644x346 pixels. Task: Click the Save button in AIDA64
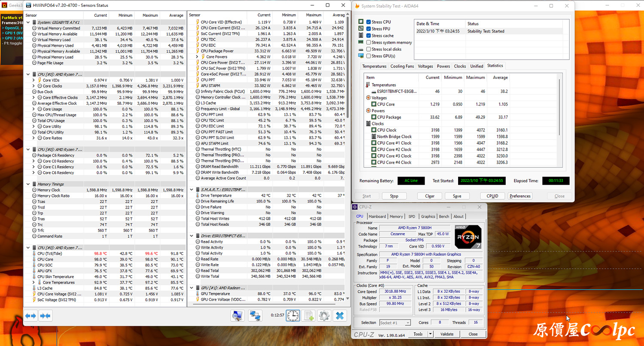[457, 196]
